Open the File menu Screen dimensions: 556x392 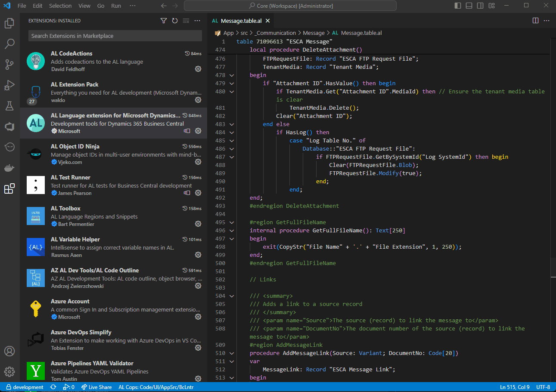22,6
